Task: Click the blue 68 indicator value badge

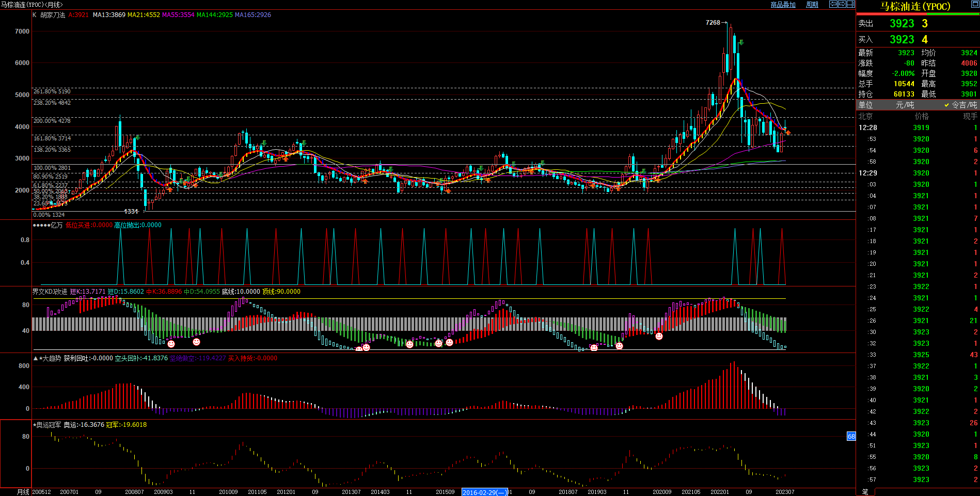Action: 851,437
